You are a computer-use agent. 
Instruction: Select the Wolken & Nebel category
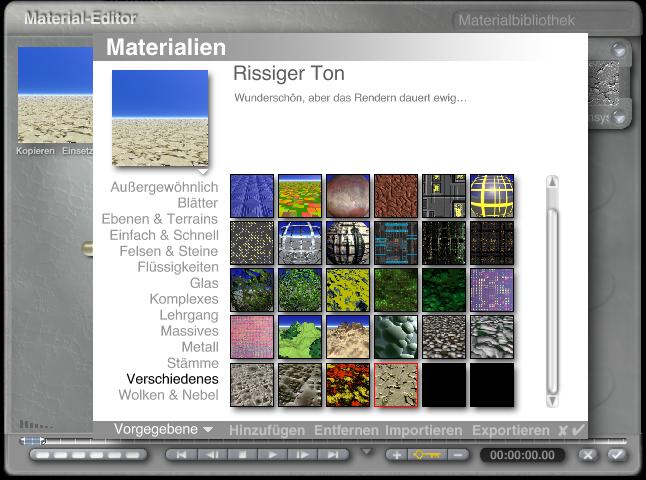tap(168, 395)
